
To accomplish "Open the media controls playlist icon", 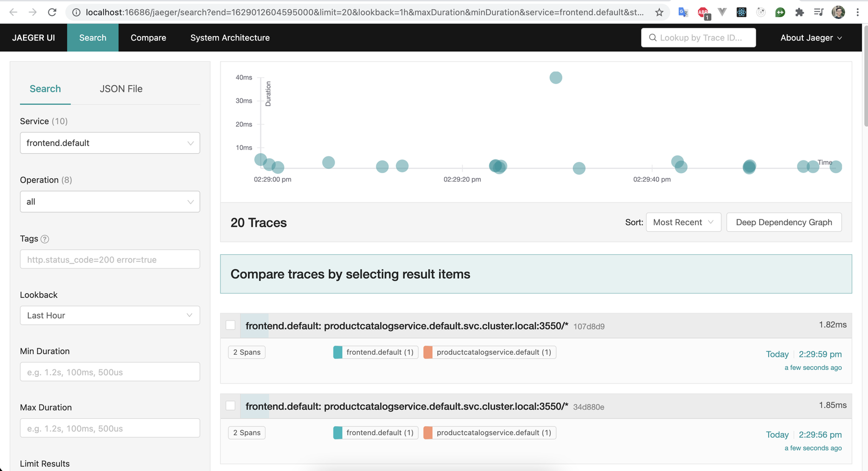I will (819, 12).
